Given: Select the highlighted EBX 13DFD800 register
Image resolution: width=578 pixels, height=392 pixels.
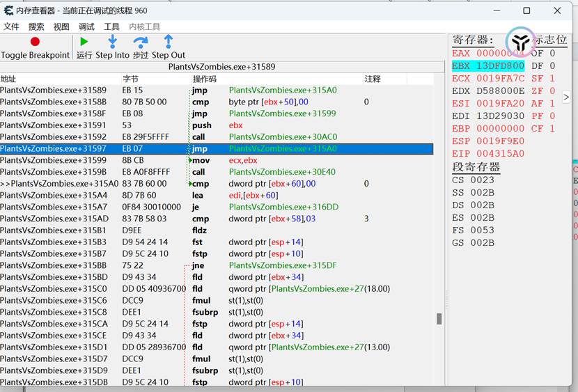Looking at the screenshot, I should point(488,65).
